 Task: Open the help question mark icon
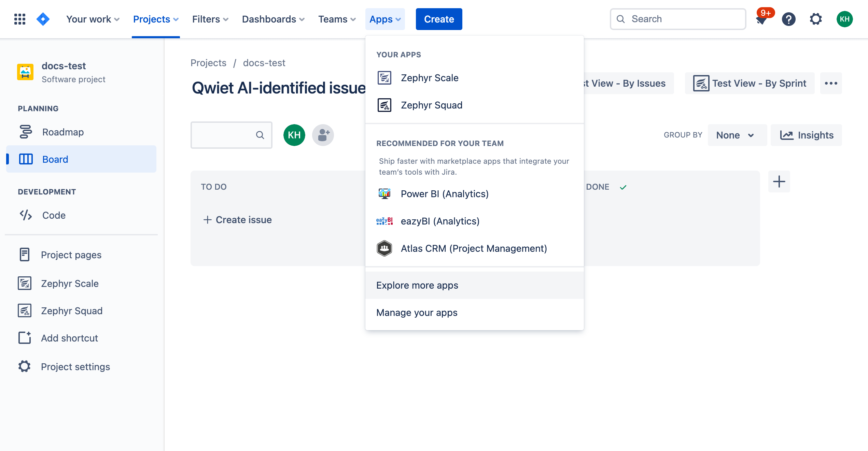[x=789, y=19]
